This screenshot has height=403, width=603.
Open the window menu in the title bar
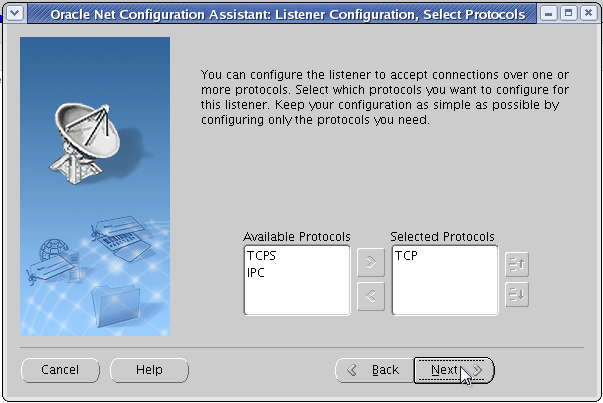coord(15,14)
